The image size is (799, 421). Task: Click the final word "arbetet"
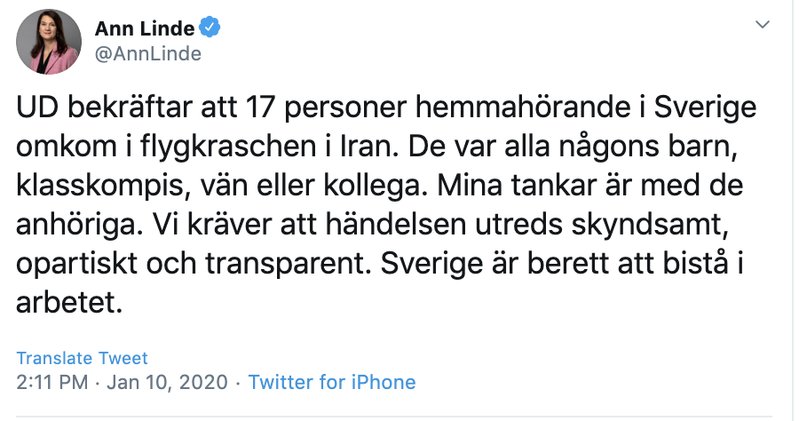[x=69, y=303]
